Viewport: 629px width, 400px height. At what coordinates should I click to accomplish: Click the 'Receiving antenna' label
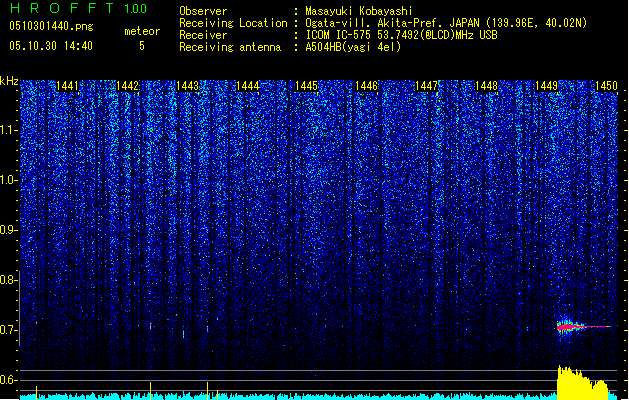(x=230, y=47)
